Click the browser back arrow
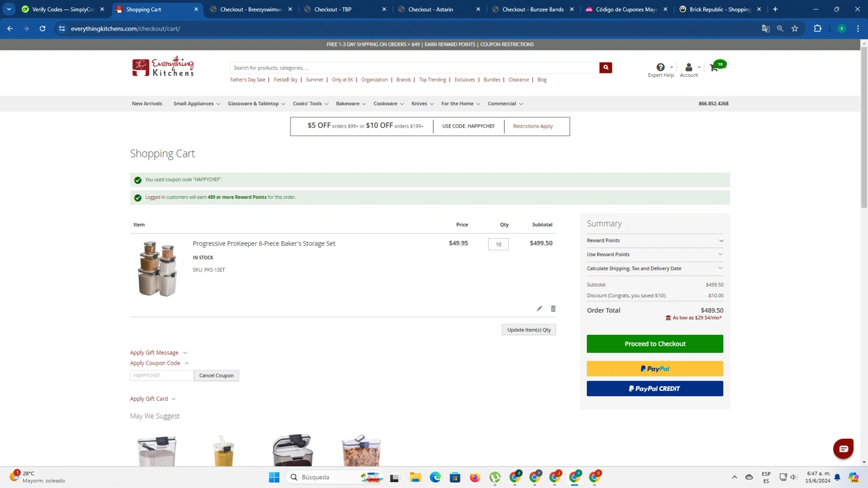Image resolution: width=868 pixels, height=488 pixels. [x=10, y=28]
